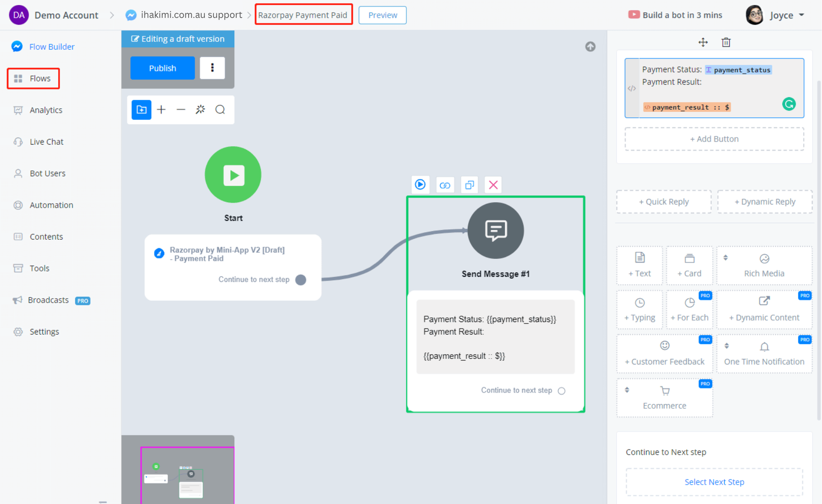Expand the Rich Media options arrows
Screen dimensions: 822x504
point(726,258)
